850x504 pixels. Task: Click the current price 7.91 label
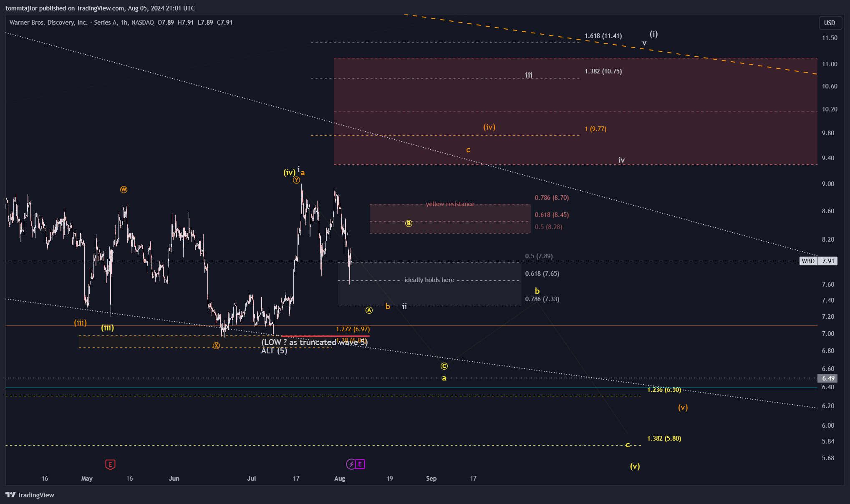point(828,261)
